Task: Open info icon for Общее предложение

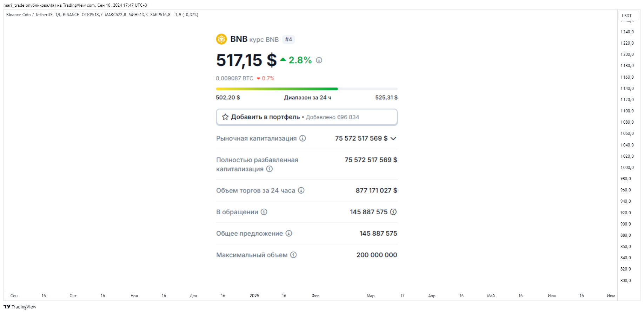Action: [x=289, y=233]
